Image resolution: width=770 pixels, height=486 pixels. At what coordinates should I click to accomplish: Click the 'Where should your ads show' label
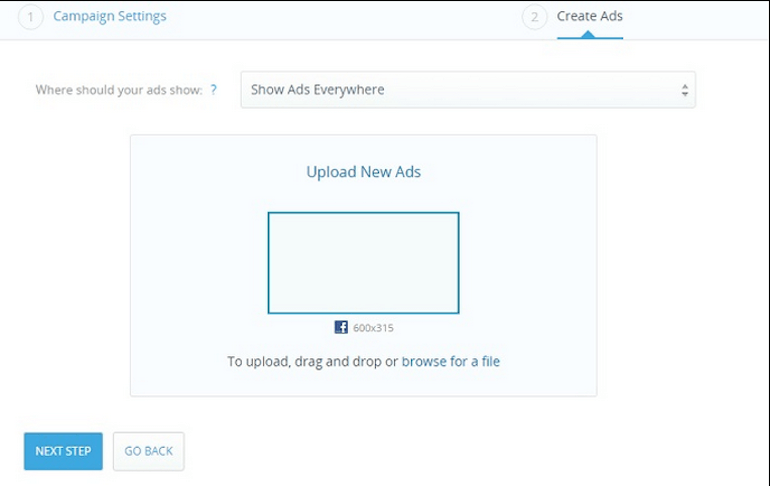[119, 90]
